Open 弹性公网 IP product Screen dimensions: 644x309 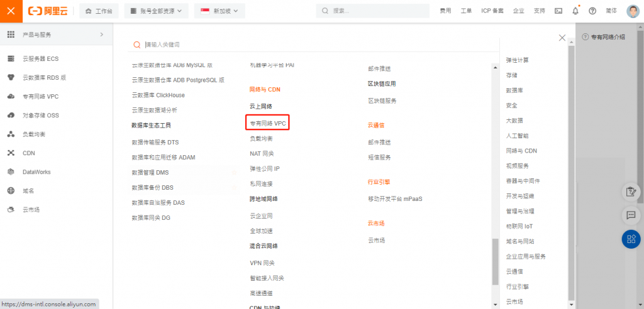pos(265,169)
